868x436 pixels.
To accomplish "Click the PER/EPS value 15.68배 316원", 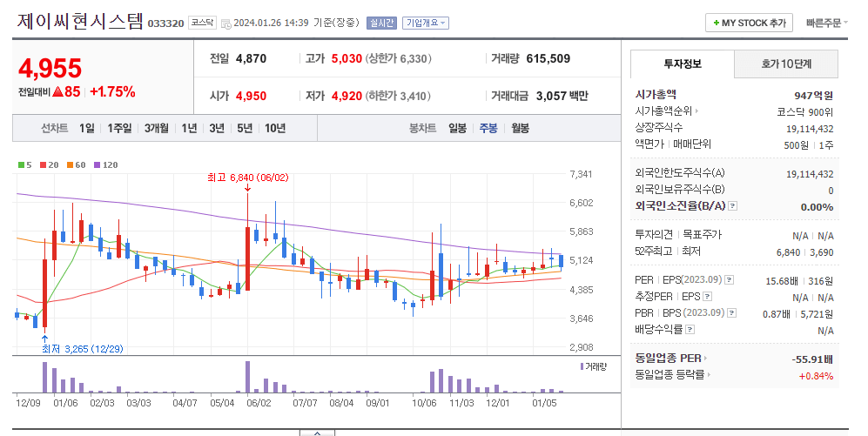I will pyautogui.click(x=799, y=281).
